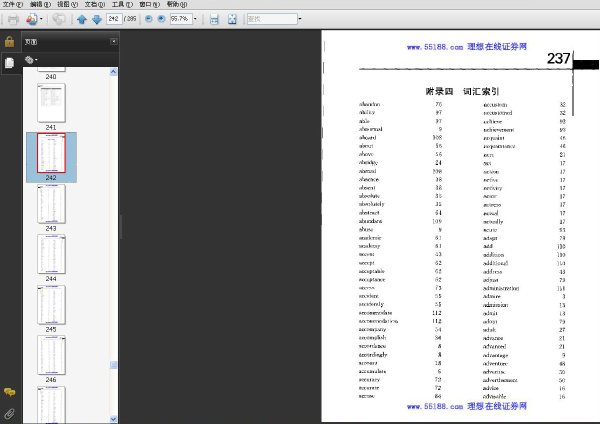Open the Find options dropdown arrow
The height and width of the screenshot is (424, 600).
coord(300,19)
